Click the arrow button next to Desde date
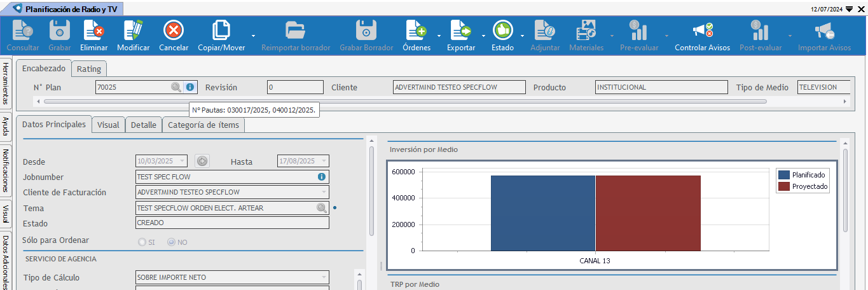This screenshot has width=868, height=290. point(202,162)
